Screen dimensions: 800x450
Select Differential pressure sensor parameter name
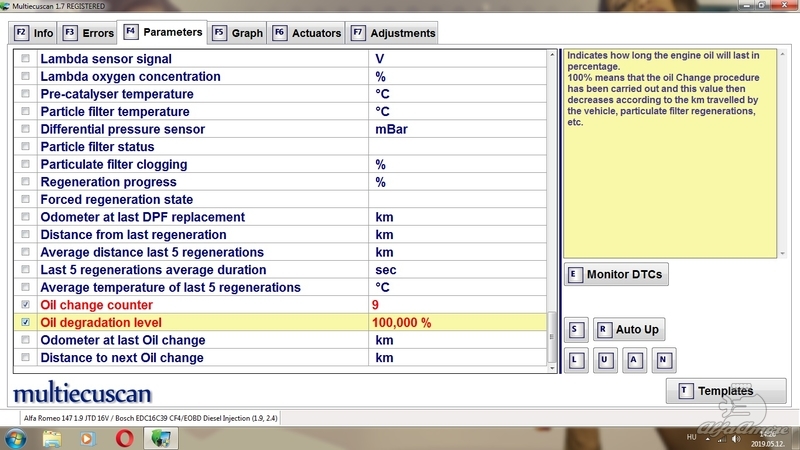point(122,129)
